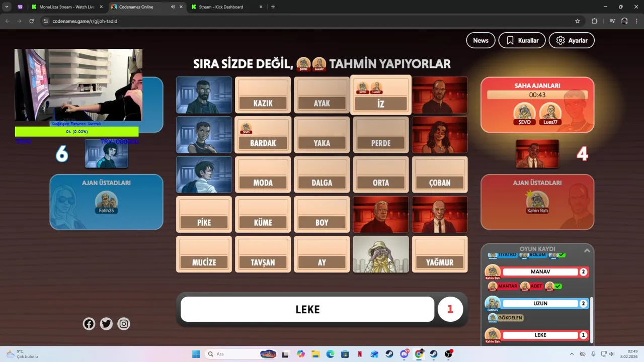644x362 pixels.
Task: Click the BOY word card
Action: [x=322, y=214]
